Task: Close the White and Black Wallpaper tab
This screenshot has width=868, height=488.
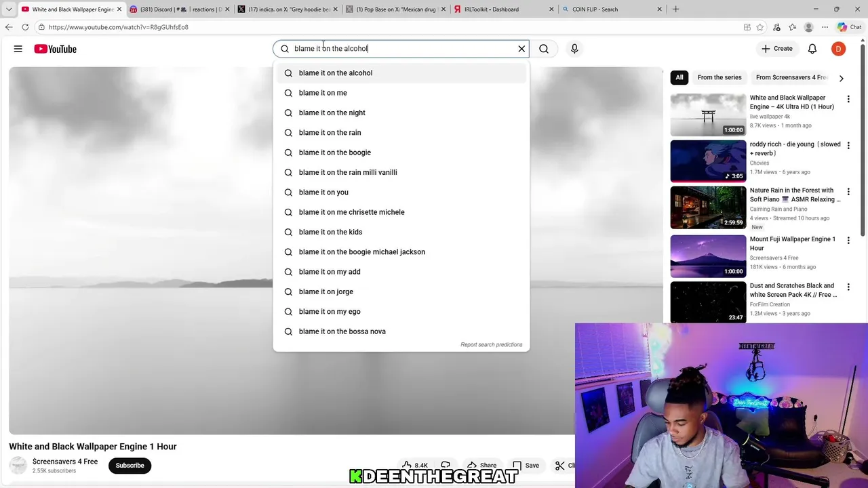Action: coord(119,9)
